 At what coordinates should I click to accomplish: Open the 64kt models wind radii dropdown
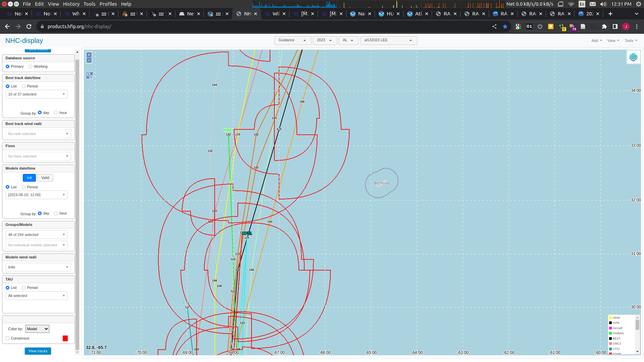(38, 267)
